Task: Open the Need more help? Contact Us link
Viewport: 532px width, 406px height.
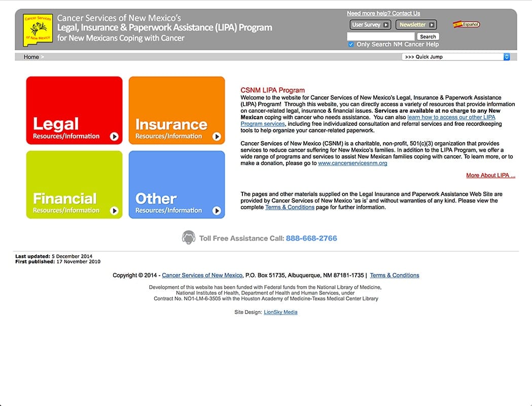Action: click(x=383, y=13)
